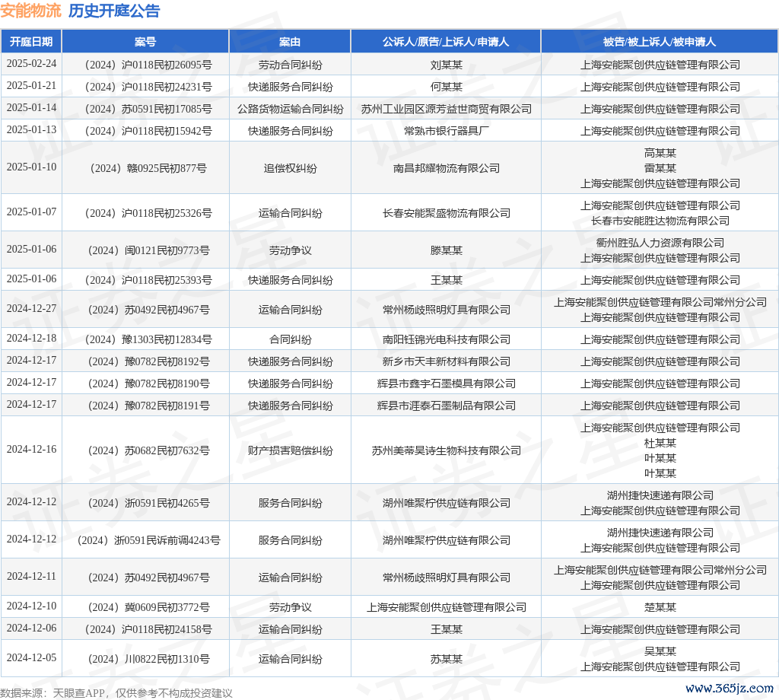The width and height of the screenshot is (779, 700).
Task: Click the 公诉人/原告/上诉人/申请人 column header
Action: pos(446,42)
